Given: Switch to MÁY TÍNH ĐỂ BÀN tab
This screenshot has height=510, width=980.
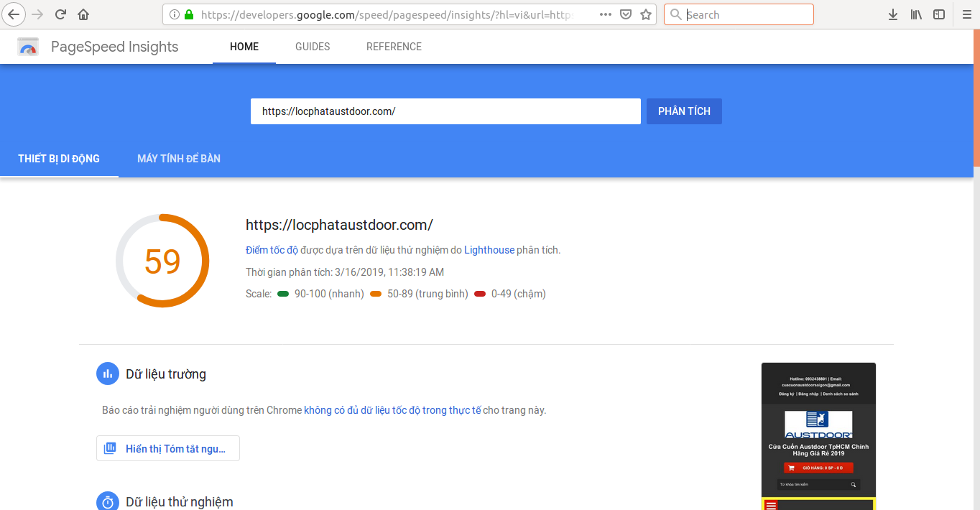Looking at the screenshot, I should (x=179, y=159).
